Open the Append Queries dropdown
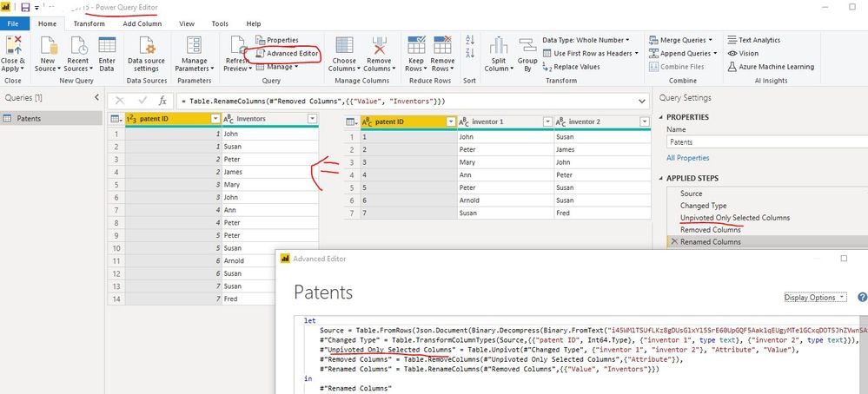 [683, 54]
